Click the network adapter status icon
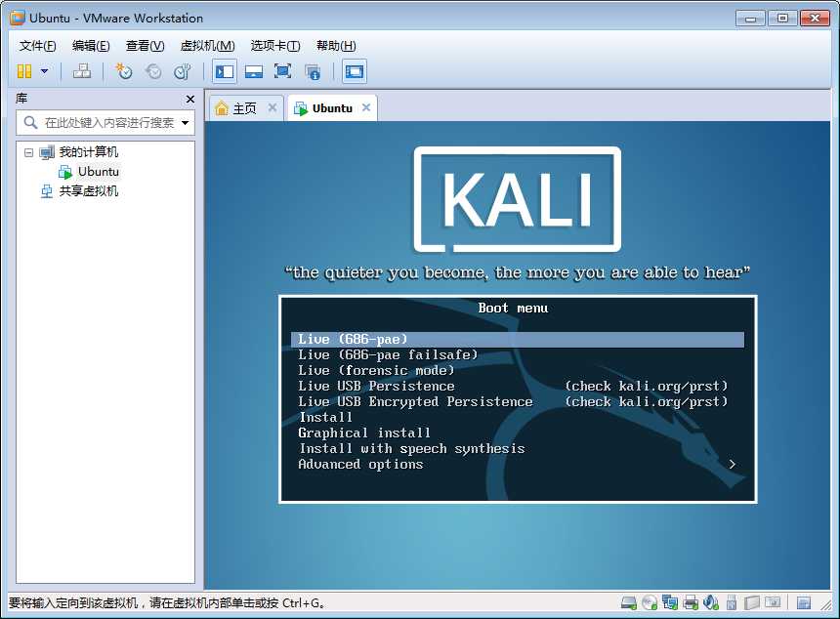Viewport: 840px width, 619px height. coord(670,603)
